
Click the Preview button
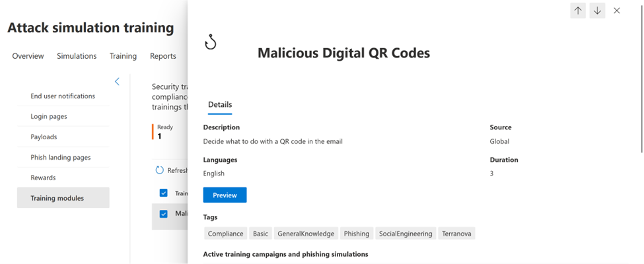pos(225,195)
